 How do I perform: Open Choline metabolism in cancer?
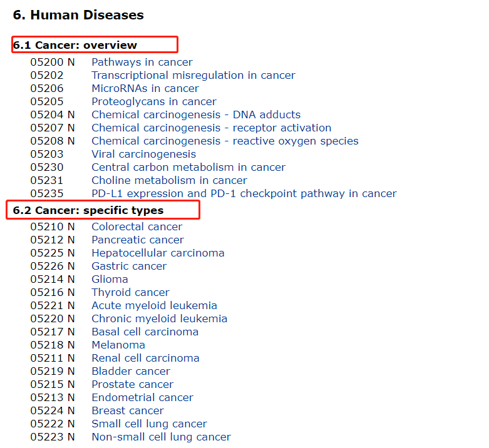169,180
